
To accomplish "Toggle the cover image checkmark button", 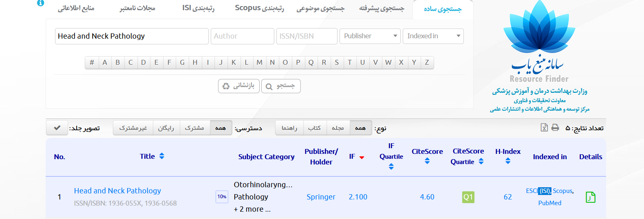I will click(x=57, y=128).
